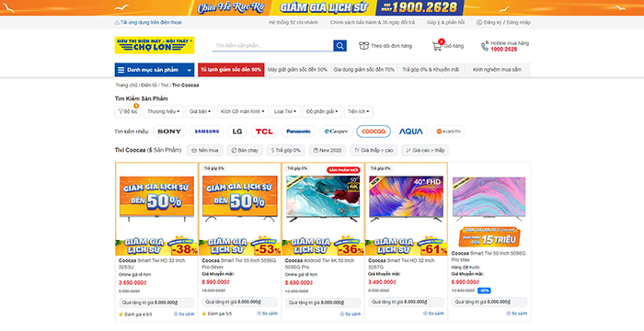Click So sánh for Coocaa 32S3U
Viewport: 644px width, 331px height.
(x=184, y=314)
